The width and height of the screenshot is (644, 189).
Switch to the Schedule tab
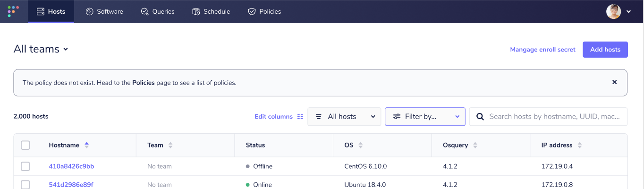pyautogui.click(x=211, y=11)
